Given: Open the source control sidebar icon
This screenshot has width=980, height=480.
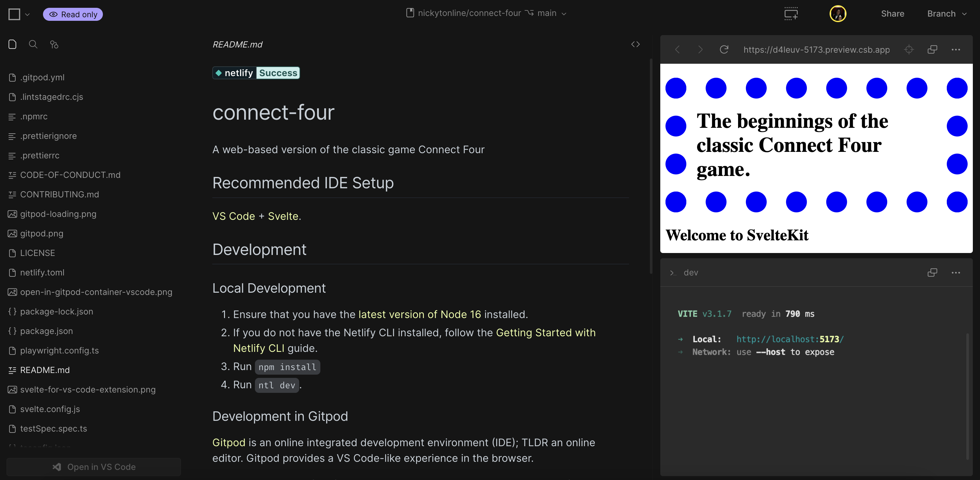Looking at the screenshot, I should click(54, 45).
